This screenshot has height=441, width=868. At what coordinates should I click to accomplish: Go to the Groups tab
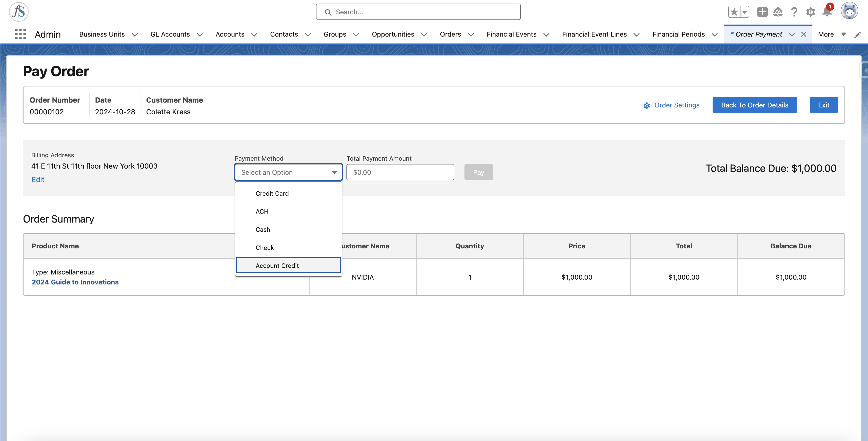[x=335, y=34]
